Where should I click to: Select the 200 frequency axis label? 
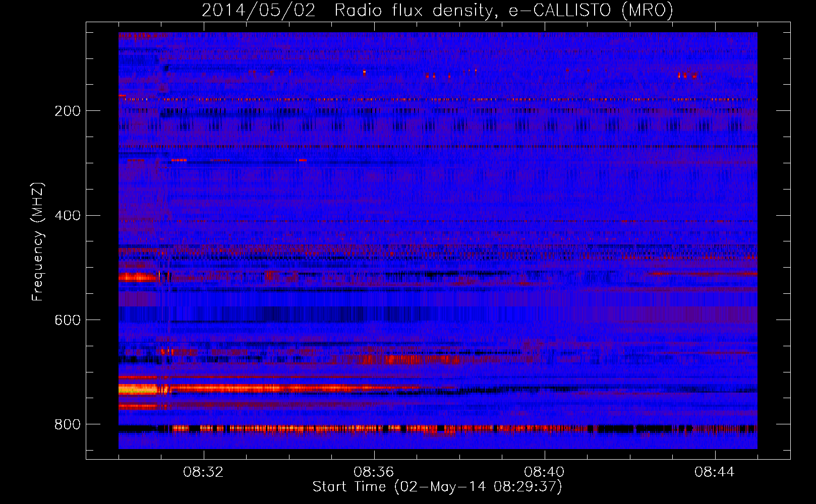pyautogui.click(x=68, y=111)
